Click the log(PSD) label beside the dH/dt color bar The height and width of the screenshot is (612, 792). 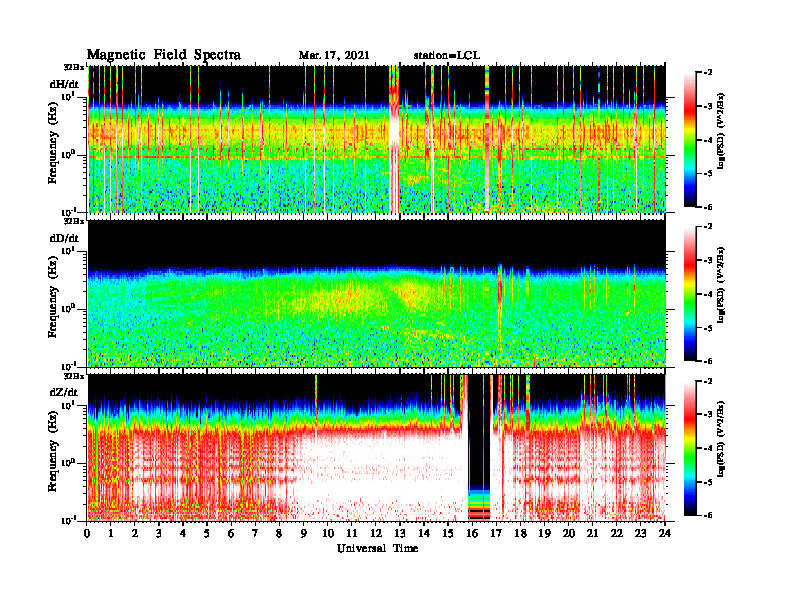click(721, 131)
